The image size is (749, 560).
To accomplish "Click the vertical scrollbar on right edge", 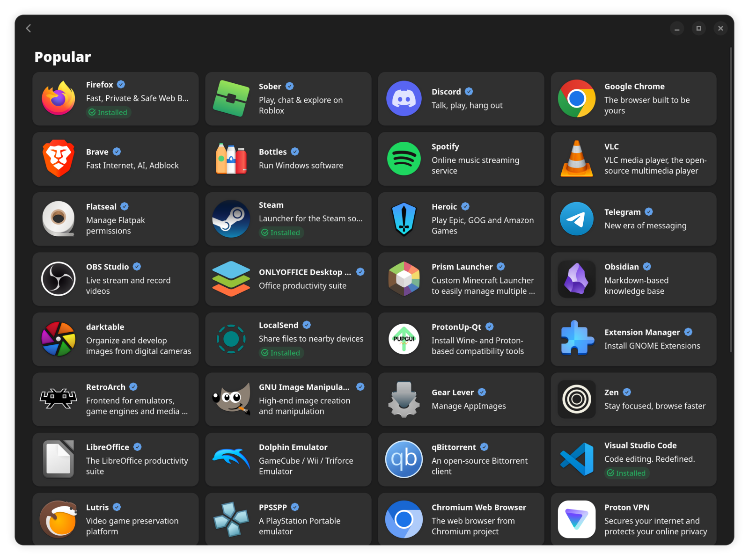I will click(x=731, y=200).
